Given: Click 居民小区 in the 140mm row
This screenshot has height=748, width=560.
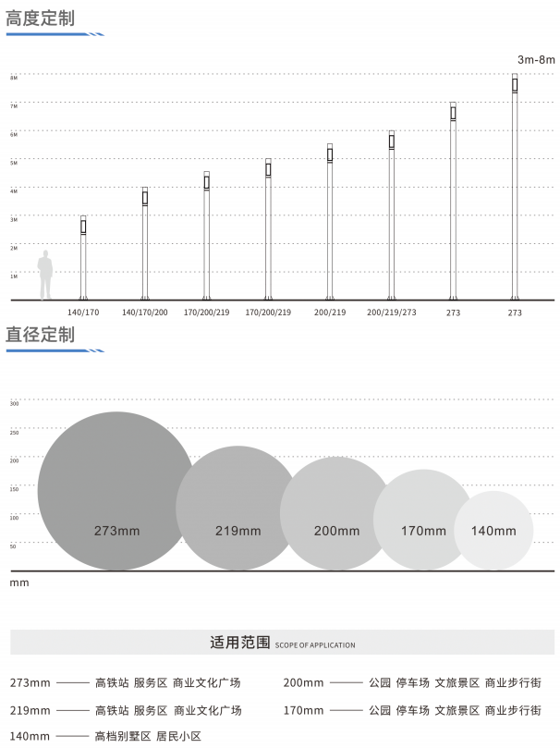Looking at the screenshot, I should point(179,736).
